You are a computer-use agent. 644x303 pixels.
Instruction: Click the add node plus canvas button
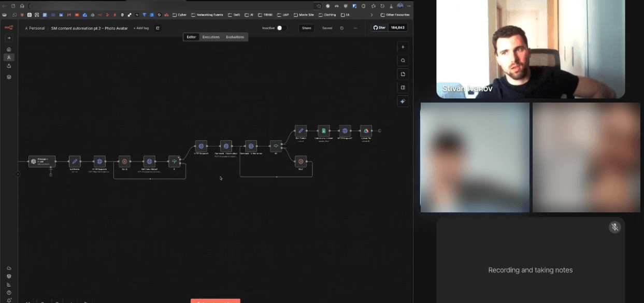(x=403, y=47)
